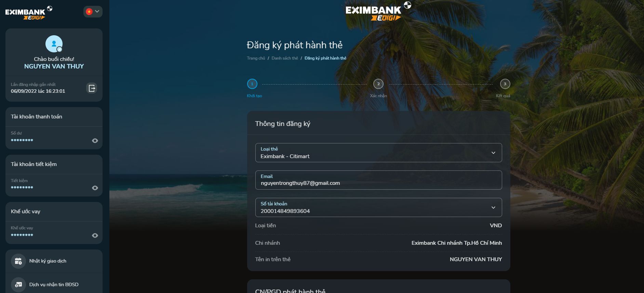Expand the language selector chevron

point(97,12)
